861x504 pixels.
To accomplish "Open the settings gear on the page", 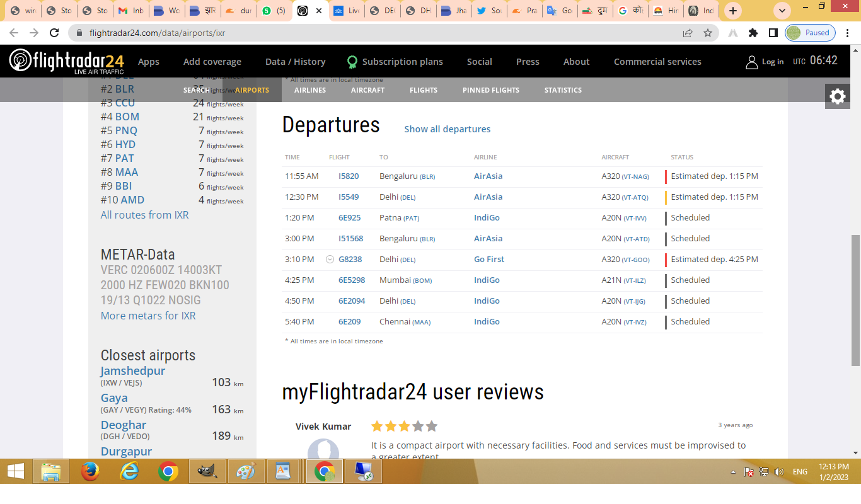I will point(837,96).
